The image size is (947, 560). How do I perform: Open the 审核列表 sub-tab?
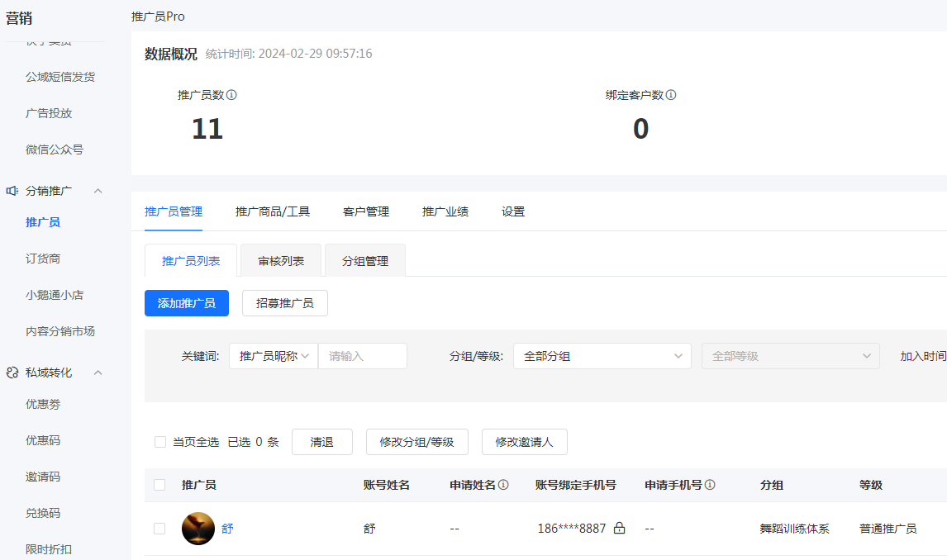[281, 261]
